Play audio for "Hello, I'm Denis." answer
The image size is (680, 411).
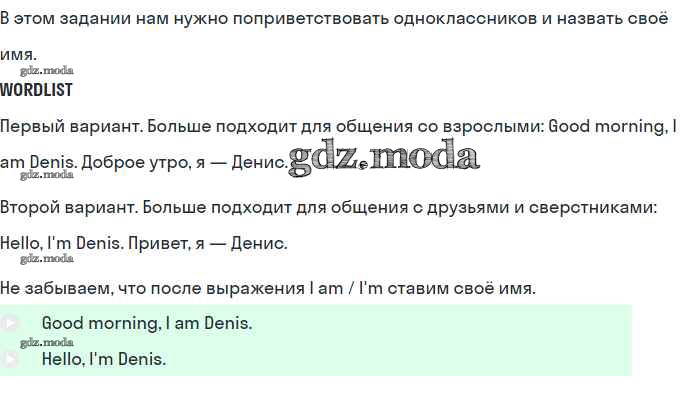(10, 359)
